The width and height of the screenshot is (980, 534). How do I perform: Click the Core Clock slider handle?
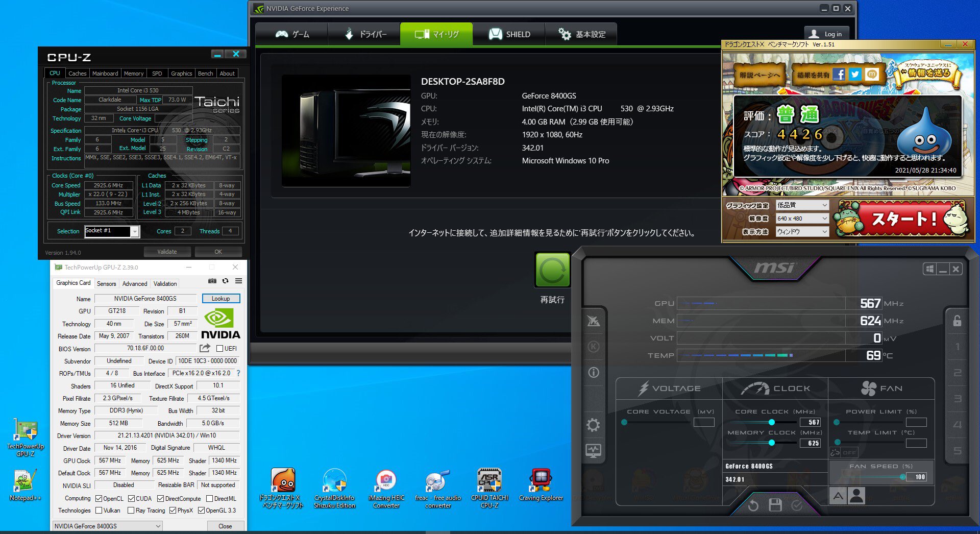click(x=772, y=422)
